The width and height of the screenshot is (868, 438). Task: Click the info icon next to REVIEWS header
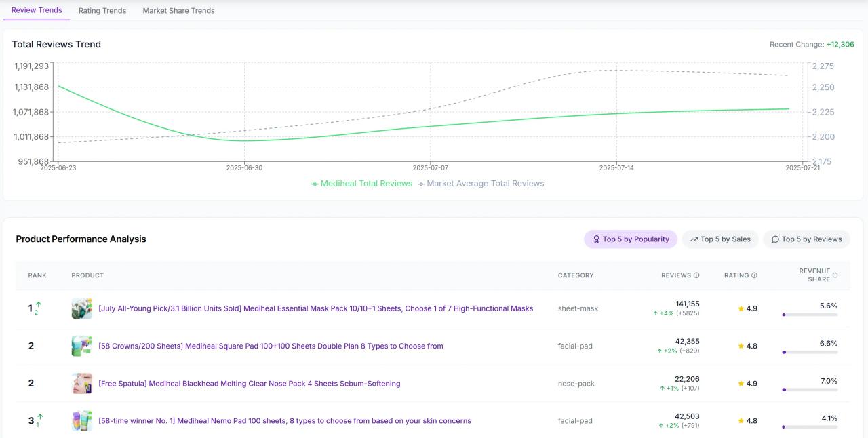696,275
